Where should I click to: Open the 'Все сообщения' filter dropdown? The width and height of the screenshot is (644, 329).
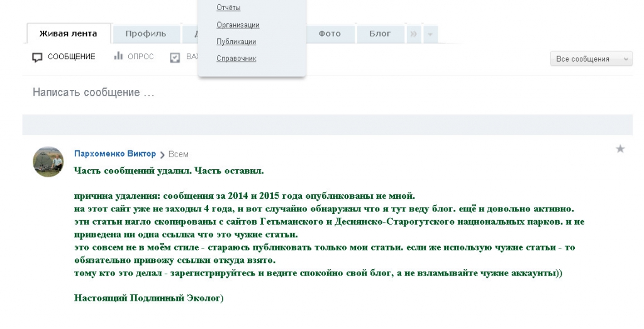591,59
